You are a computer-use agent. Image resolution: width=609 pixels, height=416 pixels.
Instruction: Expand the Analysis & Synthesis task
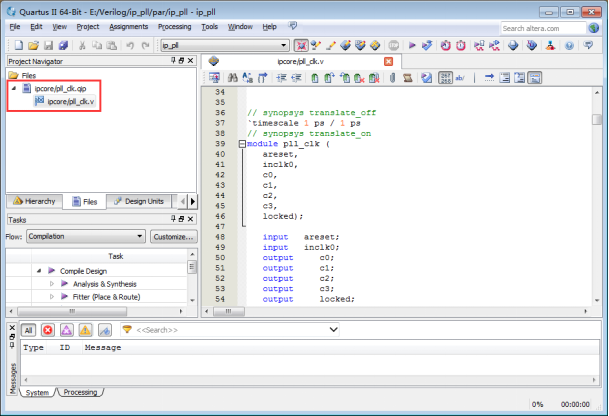click(52, 284)
